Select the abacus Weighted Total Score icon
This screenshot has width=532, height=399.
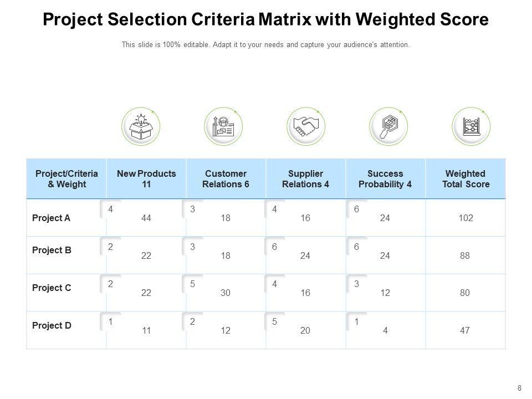(x=471, y=127)
